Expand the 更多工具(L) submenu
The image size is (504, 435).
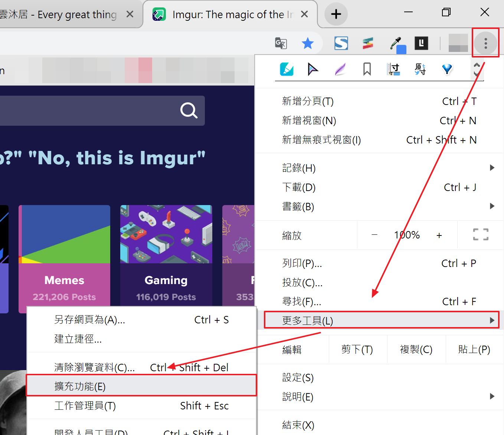(379, 320)
